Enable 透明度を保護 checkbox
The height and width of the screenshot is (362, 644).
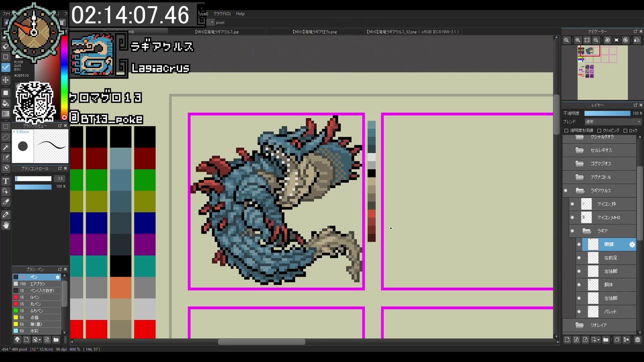(x=567, y=131)
